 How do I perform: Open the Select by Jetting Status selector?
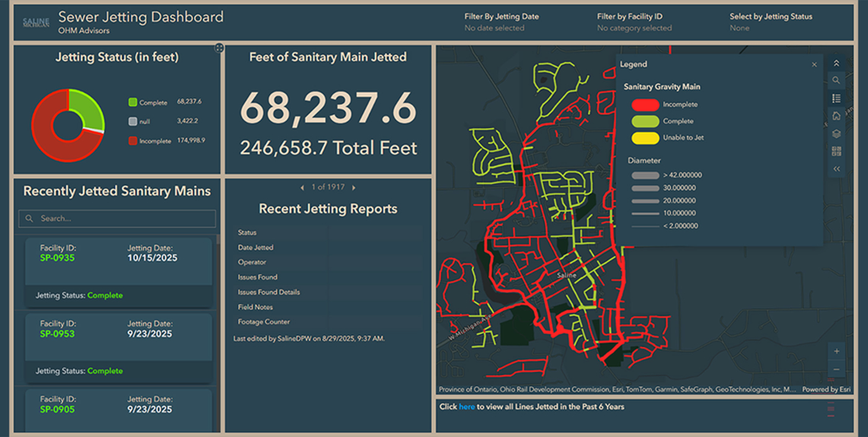[x=771, y=22]
